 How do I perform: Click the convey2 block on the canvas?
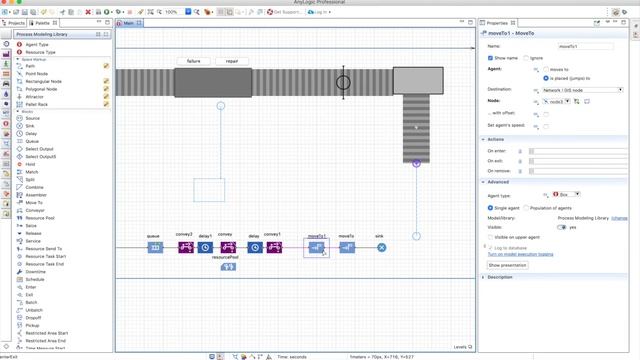click(x=186, y=247)
